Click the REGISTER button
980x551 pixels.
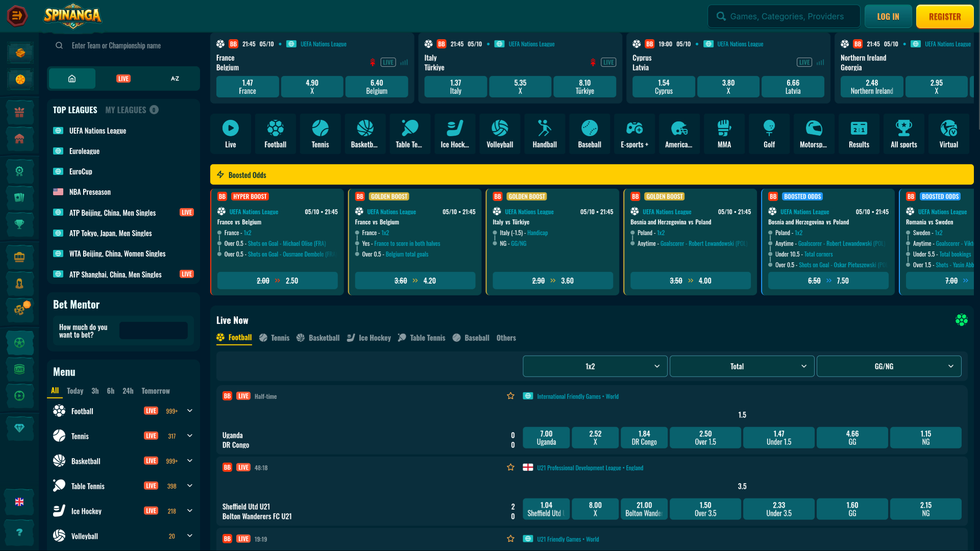point(945,16)
